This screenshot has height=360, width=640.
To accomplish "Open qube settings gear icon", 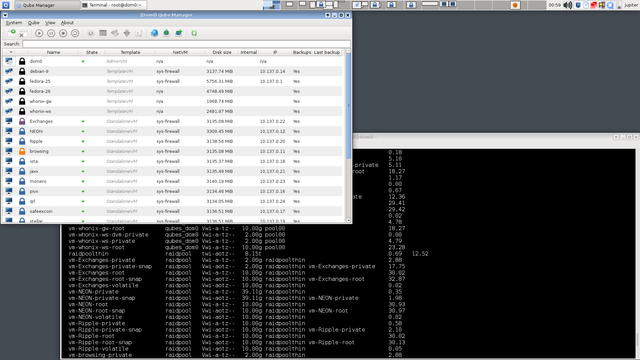I will tap(91, 33).
